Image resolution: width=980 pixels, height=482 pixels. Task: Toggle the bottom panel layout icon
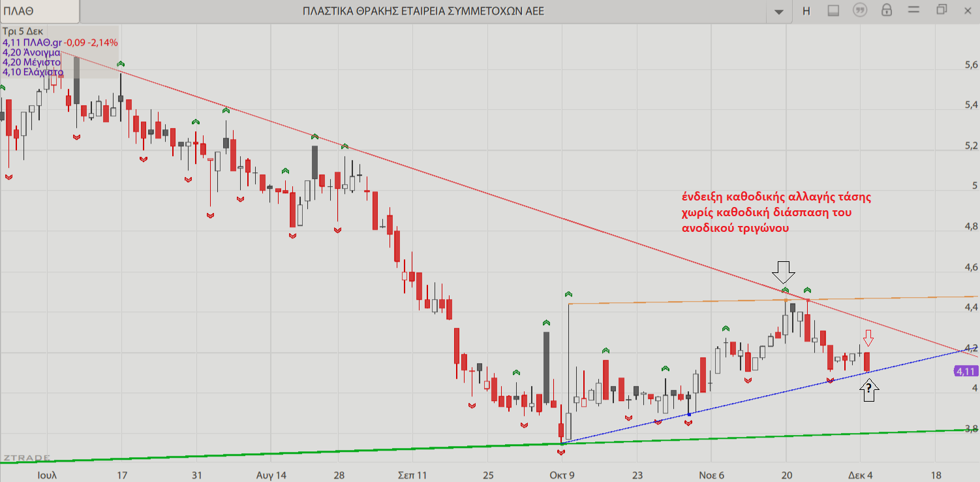(833, 11)
